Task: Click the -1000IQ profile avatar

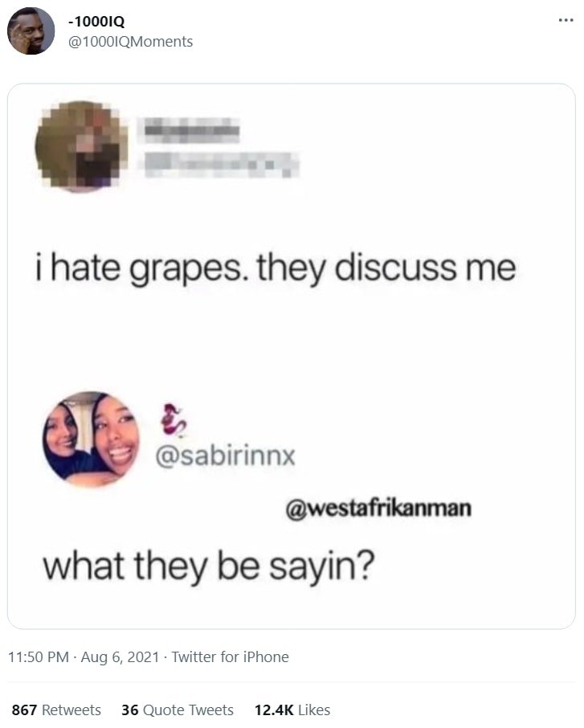Action: 31,31
